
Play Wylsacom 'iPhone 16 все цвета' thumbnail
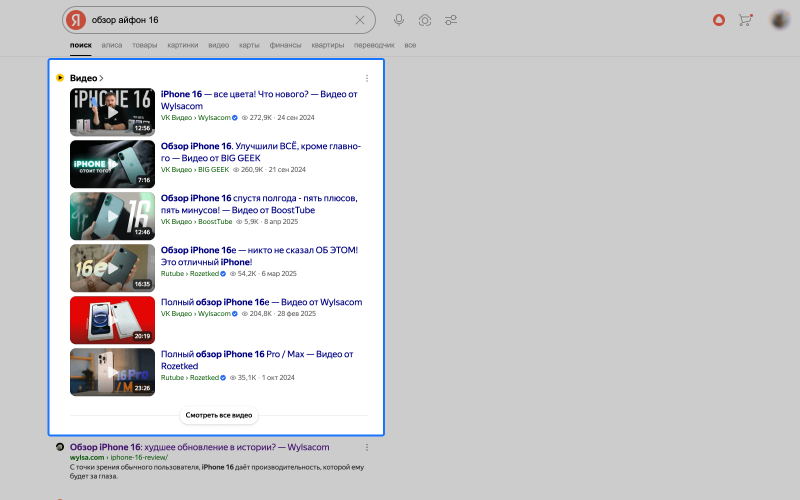(x=112, y=112)
